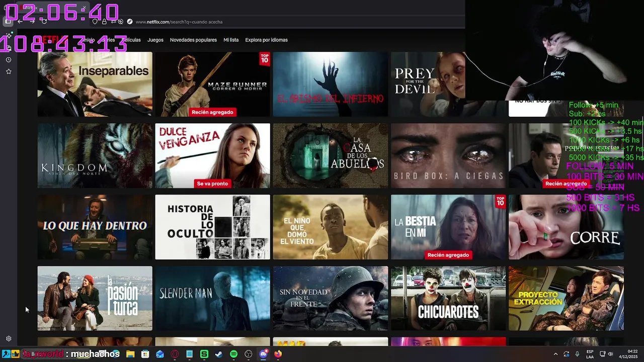Open El Niño que Domó el Viento
This screenshot has height=362, width=644.
[330, 227]
